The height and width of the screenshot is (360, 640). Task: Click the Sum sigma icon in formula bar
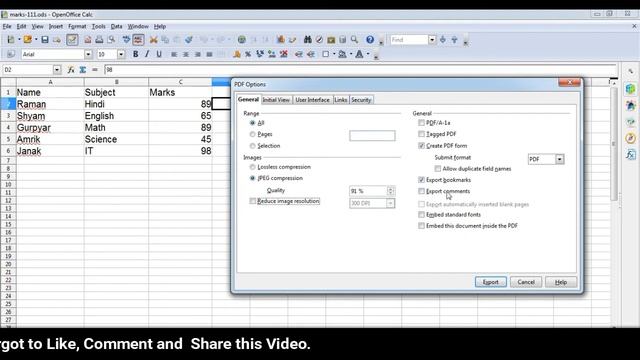(x=83, y=70)
